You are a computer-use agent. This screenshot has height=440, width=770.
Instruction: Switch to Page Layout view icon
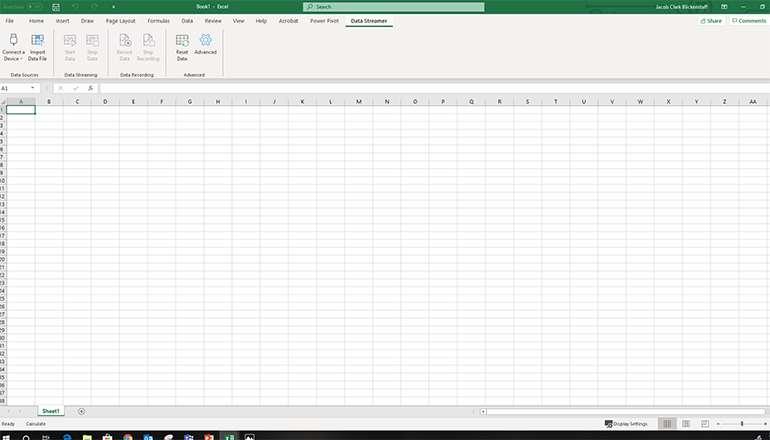pyautogui.click(x=686, y=423)
